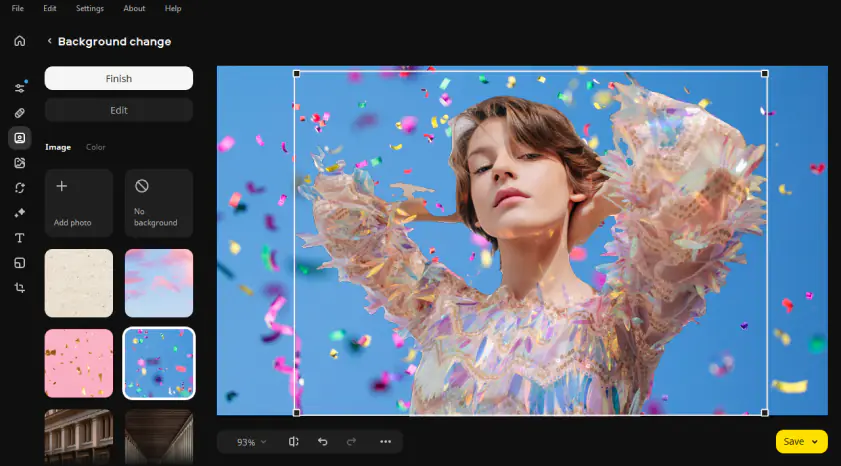841x466 pixels.
Task: Choose the building facade background thumbnail
Action: (79, 437)
